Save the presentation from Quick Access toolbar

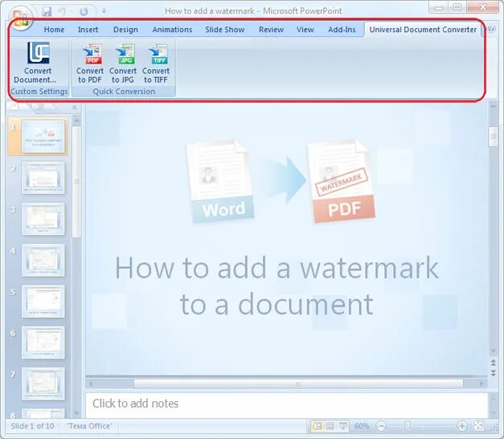tap(47, 11)
